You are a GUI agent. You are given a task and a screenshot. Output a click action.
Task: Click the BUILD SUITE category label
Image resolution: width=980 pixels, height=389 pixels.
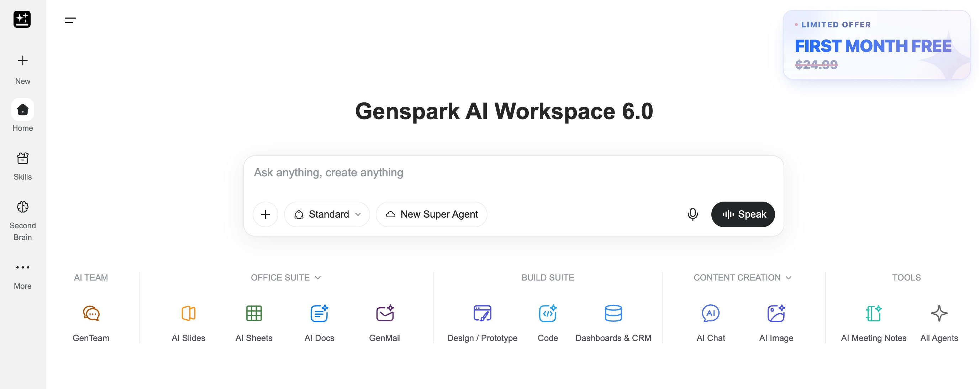pyautogui.click(x=547, y=278)
